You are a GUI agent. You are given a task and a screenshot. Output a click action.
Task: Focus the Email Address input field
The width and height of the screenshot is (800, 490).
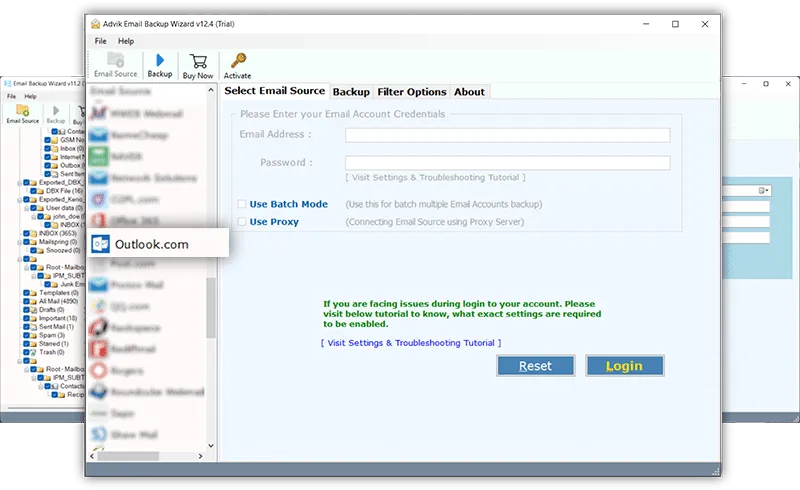[x=508, y=135]
